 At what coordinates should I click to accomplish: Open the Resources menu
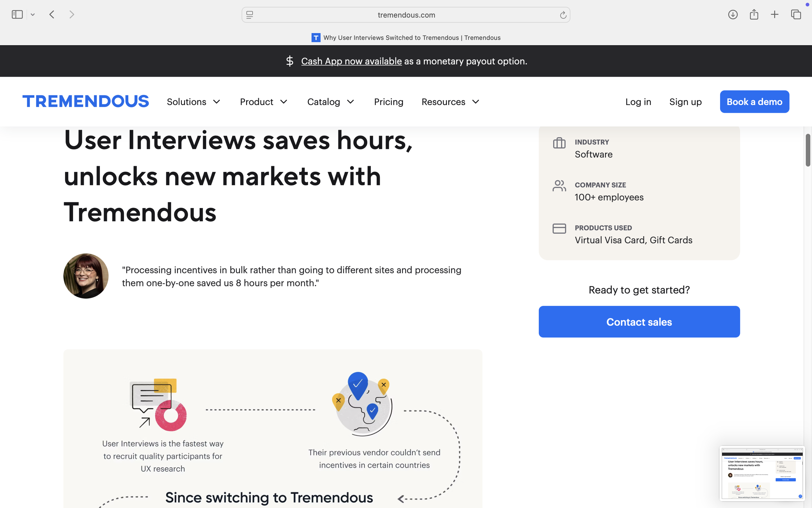click(443, 102)
